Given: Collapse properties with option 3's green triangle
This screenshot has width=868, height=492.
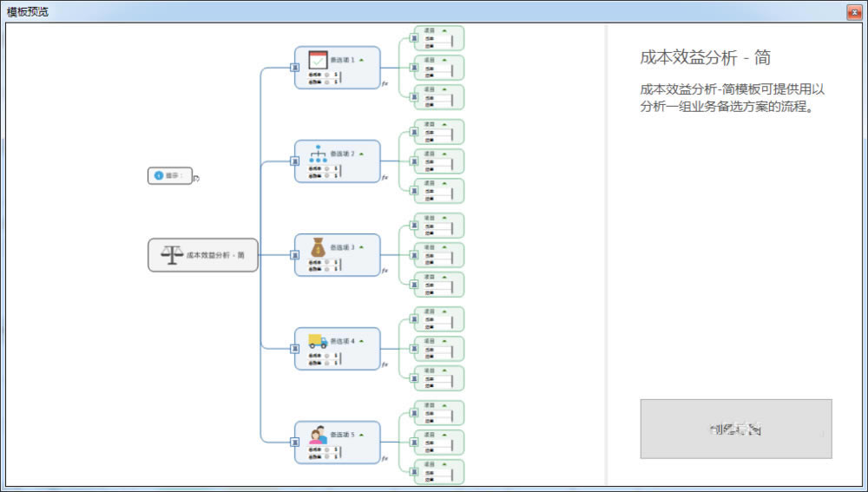Looking at the screenshot, I should click(x=361, y=246).
